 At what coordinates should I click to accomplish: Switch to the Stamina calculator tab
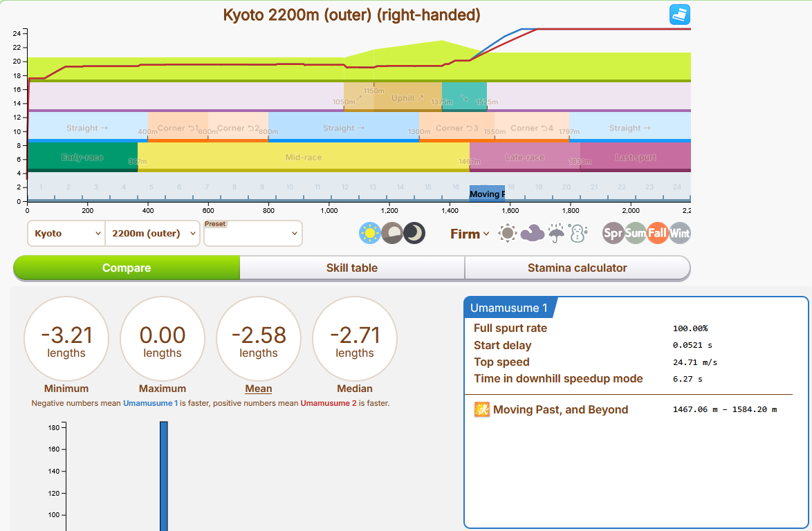coord(578,268)
